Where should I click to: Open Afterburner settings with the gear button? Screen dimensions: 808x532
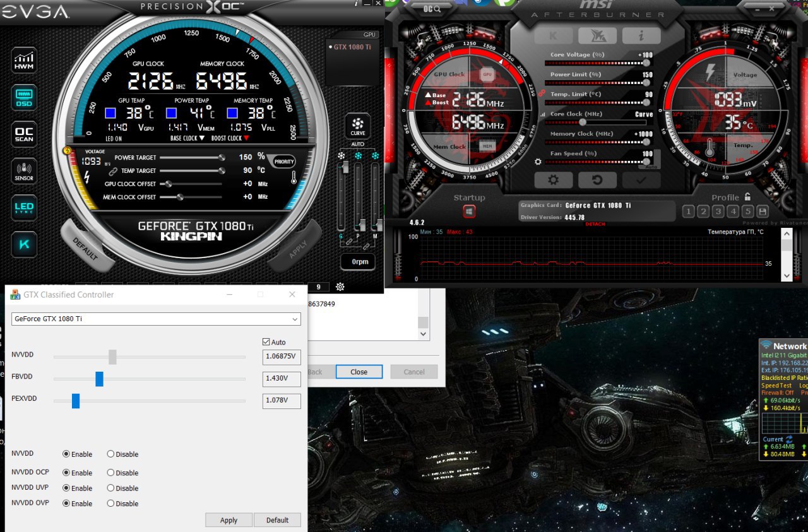point(553,180)
